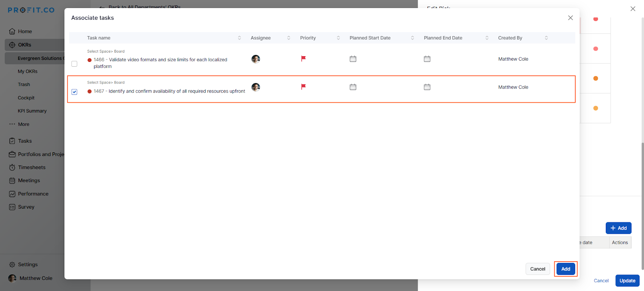Click Matthew Cole creator cell for task 1467

tap(513, 87)
